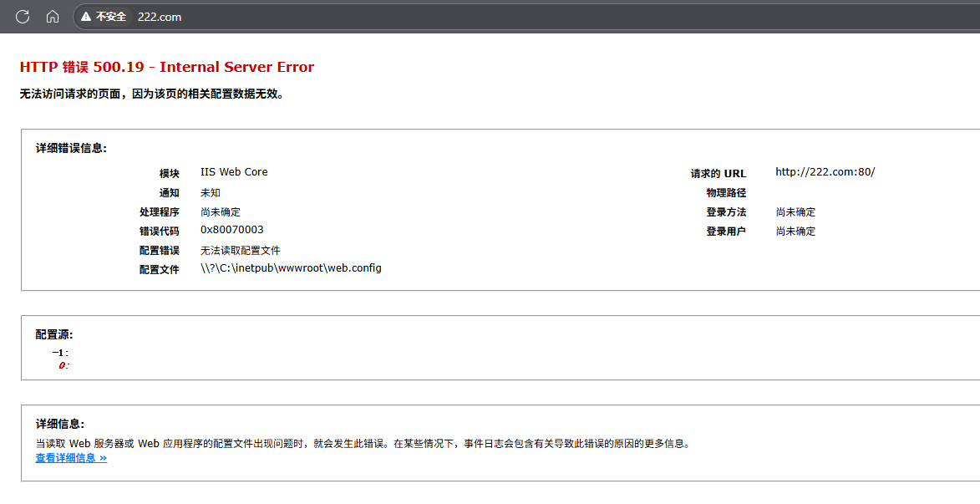This screenshot has height=504, width=980.
Task: Click the 无法读取配置文件 error text
Action: (241, 250)
